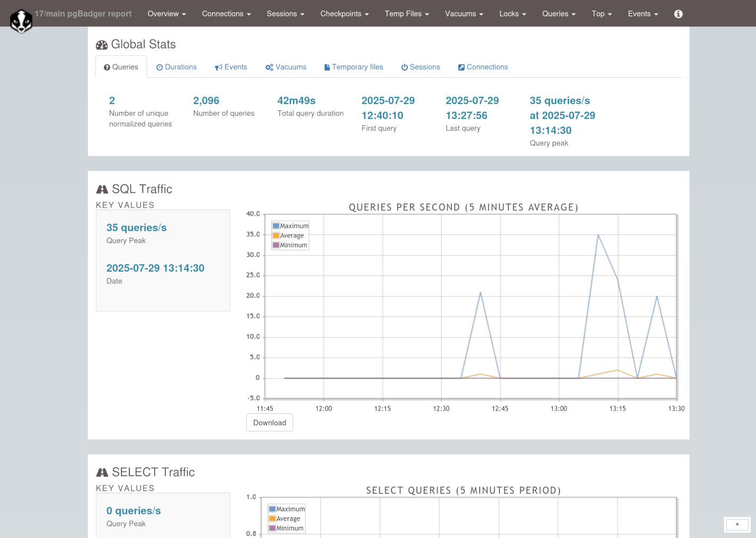
Task: Click the SQL Traffic road icon
Action: tap(102, 190)
